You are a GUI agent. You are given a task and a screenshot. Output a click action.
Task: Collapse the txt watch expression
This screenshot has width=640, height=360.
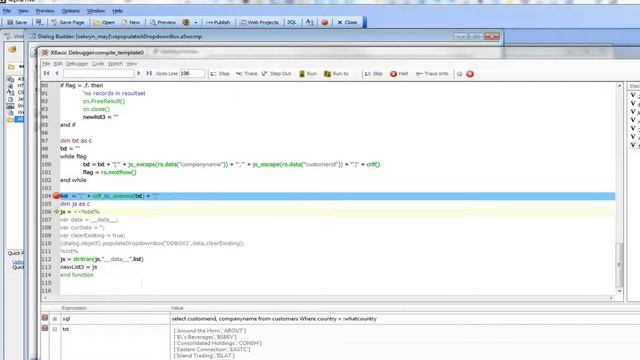[x=55, y=329]
